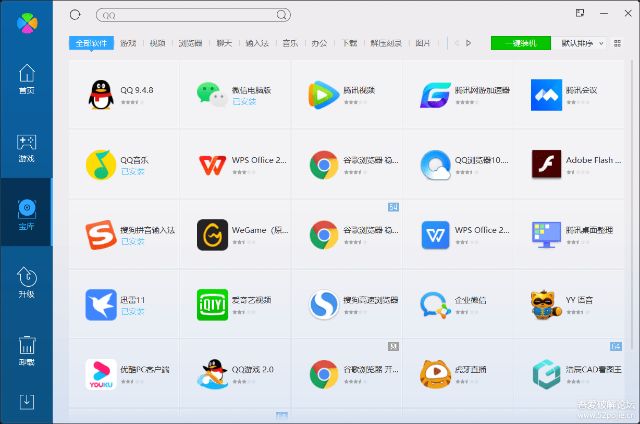Open the 迅雷11 app icon
This screenshot has width=640, height=424.
coord(101,304)
